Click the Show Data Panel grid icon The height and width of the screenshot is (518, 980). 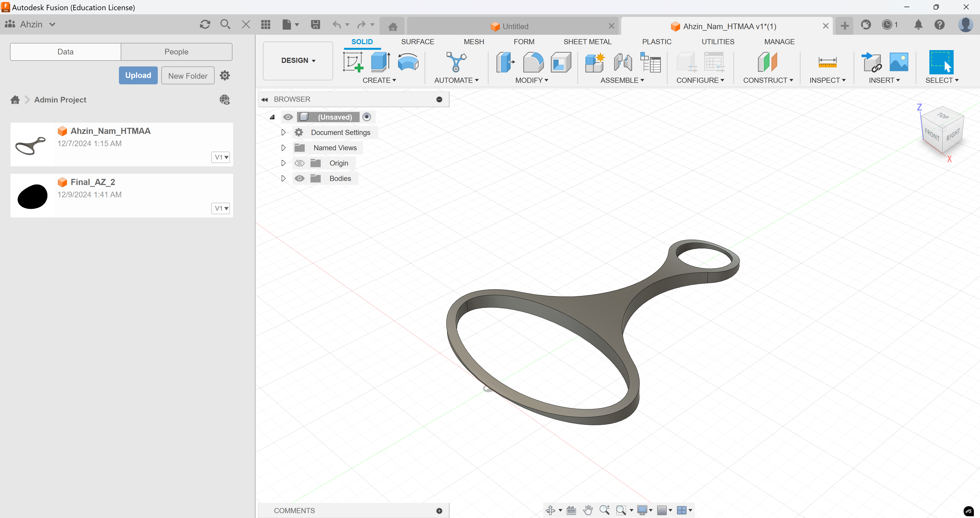click(x=265, y=25)
